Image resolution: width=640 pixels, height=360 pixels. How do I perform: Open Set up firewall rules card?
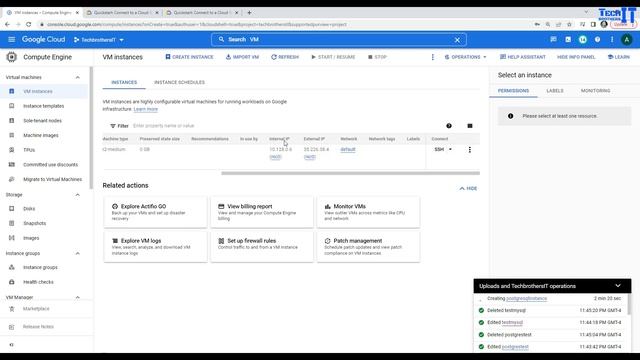click(x=262, y=247)
